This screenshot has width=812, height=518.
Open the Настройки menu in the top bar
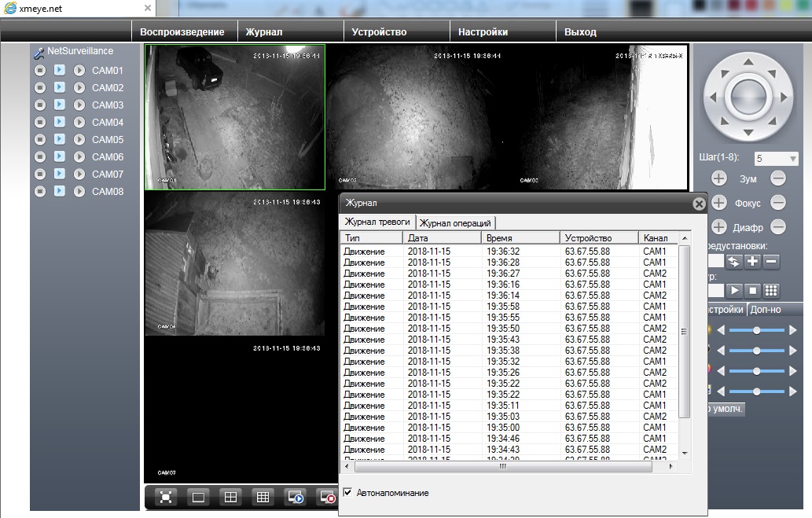pyautogui.click(x=483, y=32)
